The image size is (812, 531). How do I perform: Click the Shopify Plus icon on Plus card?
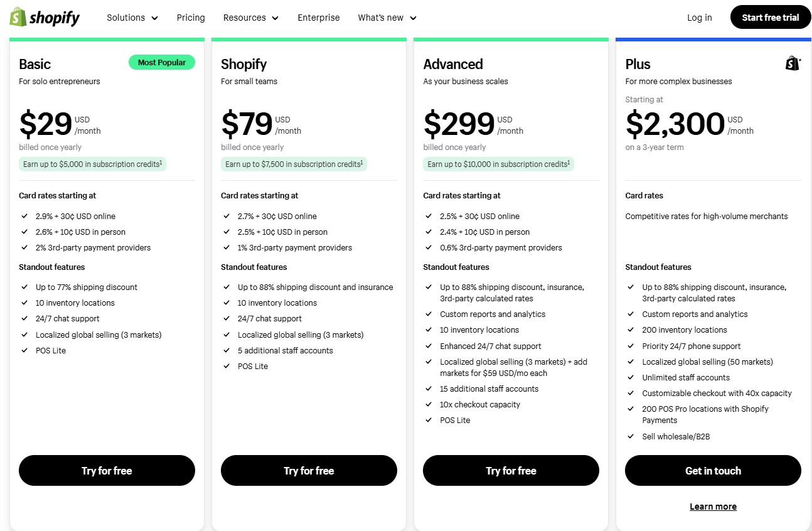[793, 62]
